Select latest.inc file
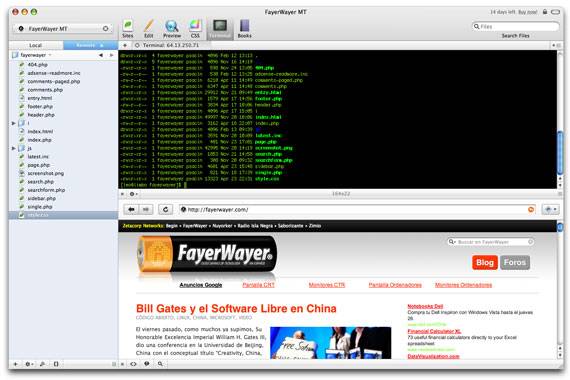The height and width of the screenshot is (380, 570). coord(38,157)
